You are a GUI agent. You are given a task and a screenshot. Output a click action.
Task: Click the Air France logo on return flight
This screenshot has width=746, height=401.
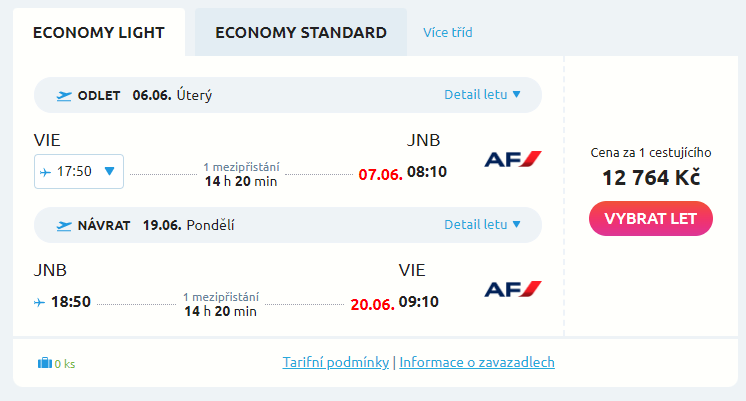pyautogui.click(x=513, y=289)
